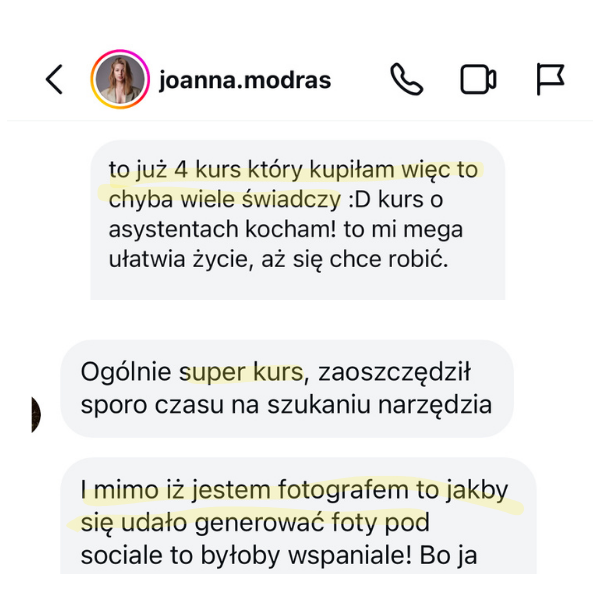The height and width of the screenshot is (600, 600).
Task: Click the text 'sociale to byłoby wspaniale!'
Action: pos(246,556)
